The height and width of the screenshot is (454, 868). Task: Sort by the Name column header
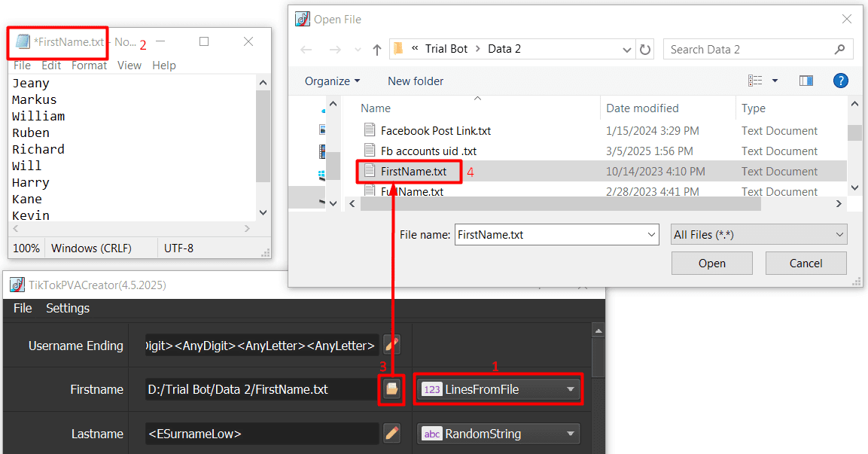tap(376, 108)
